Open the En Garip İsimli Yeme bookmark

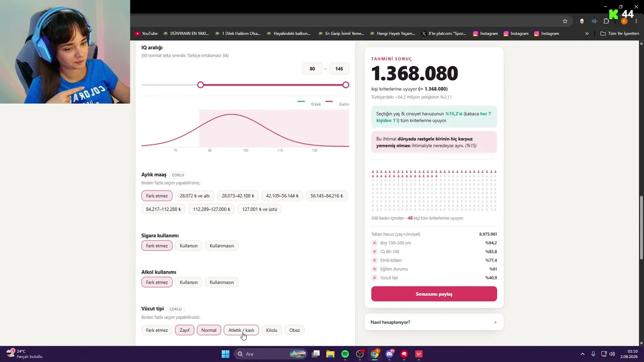click(x=341, y=34)
